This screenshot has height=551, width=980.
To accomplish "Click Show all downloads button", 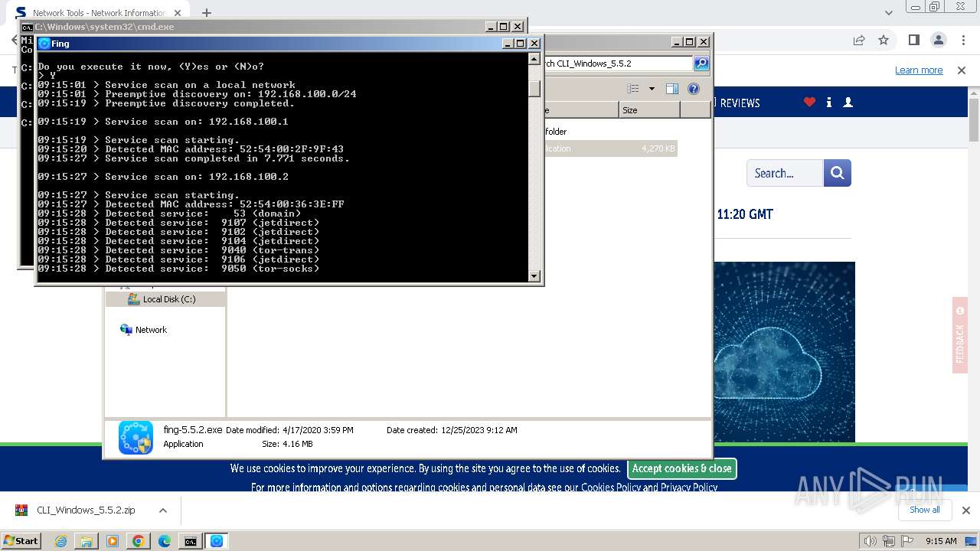I will tap(924, 510).
